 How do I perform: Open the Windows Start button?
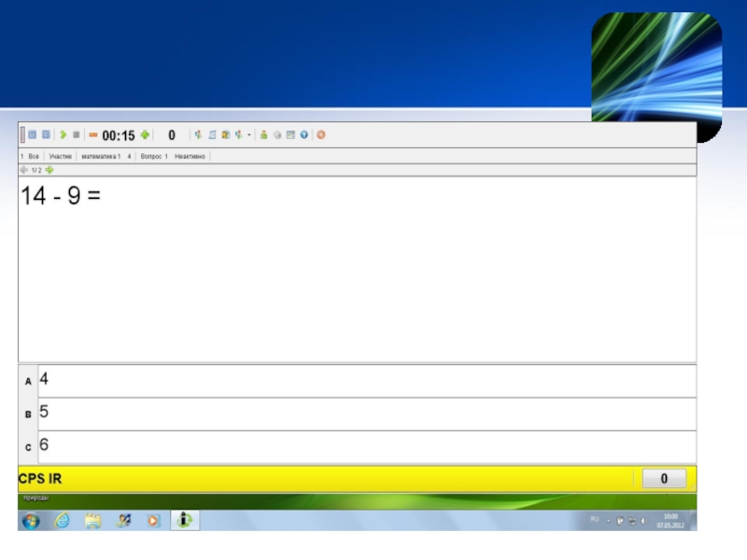(31, 521)
